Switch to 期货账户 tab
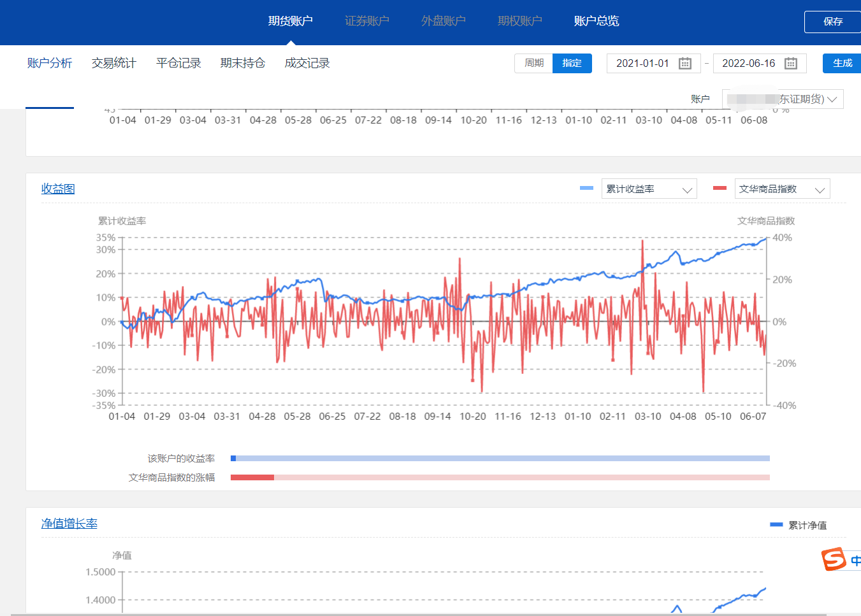Screen dimensions: 861x616 [291, 21]
